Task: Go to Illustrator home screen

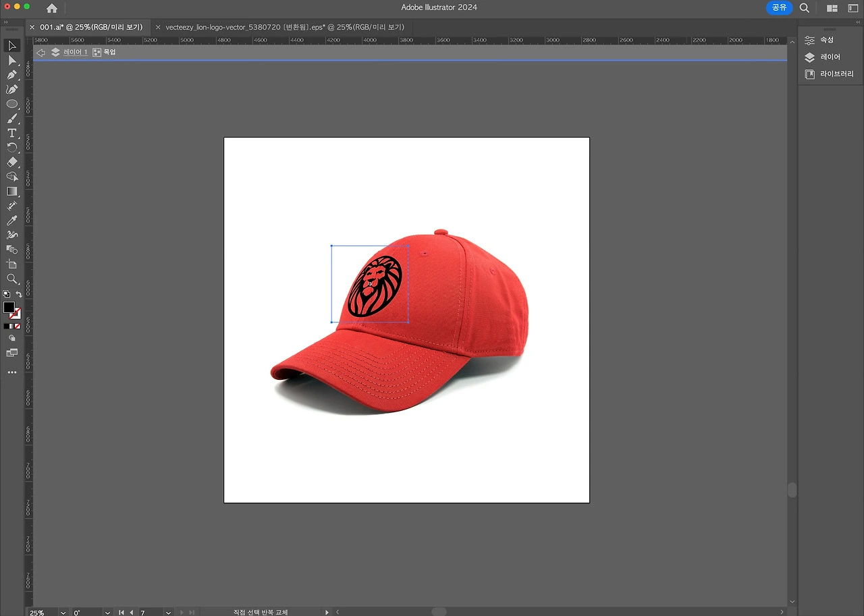Action: point(52,8)
